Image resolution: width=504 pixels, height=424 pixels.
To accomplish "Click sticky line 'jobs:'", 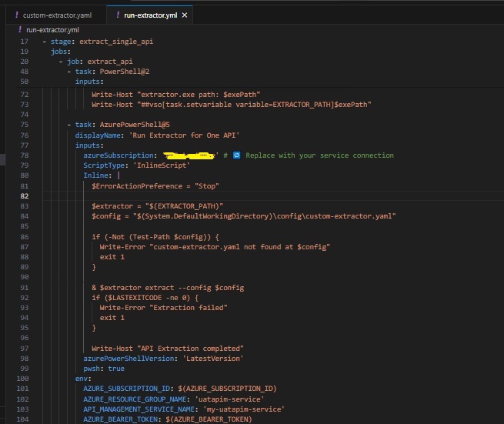I will click(x=61, y=52).
